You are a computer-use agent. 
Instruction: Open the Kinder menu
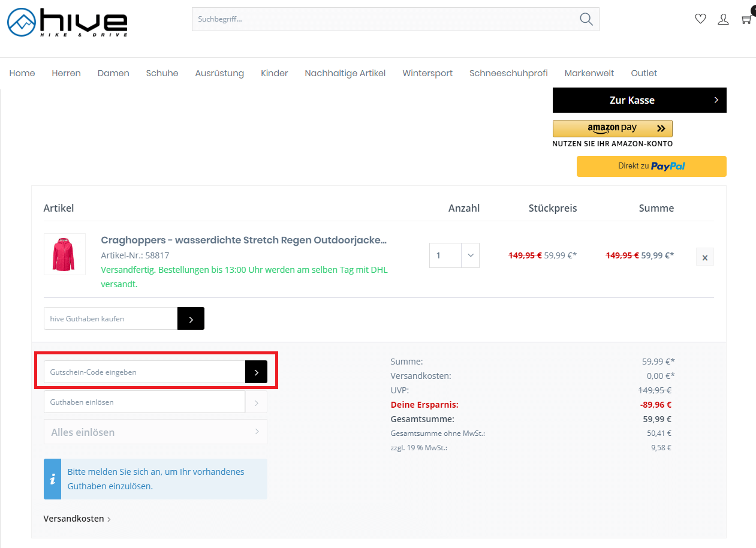coord(275,73)
